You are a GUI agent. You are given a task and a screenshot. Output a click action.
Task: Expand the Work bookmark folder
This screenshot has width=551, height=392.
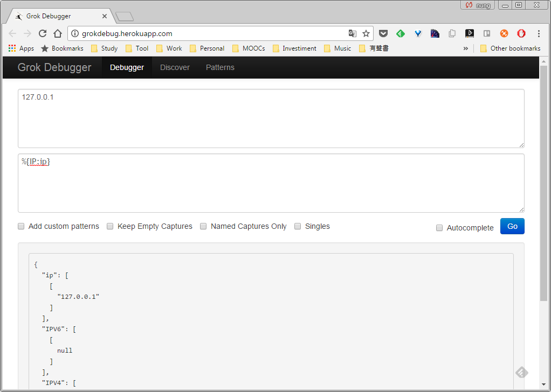click(169, 48)
